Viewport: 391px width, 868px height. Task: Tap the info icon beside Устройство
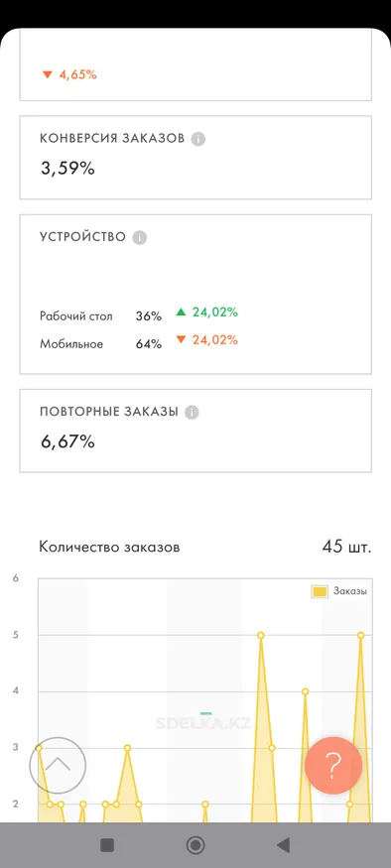pos(140,238)
